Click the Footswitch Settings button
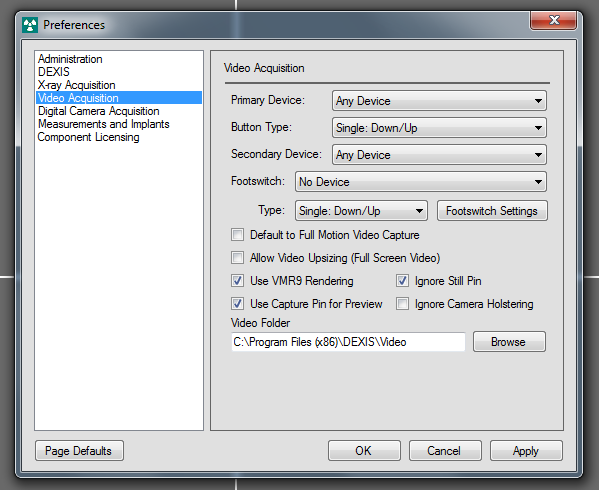This screenshot has height=490, width=599. pyautogui.click(x=492, y=211)
